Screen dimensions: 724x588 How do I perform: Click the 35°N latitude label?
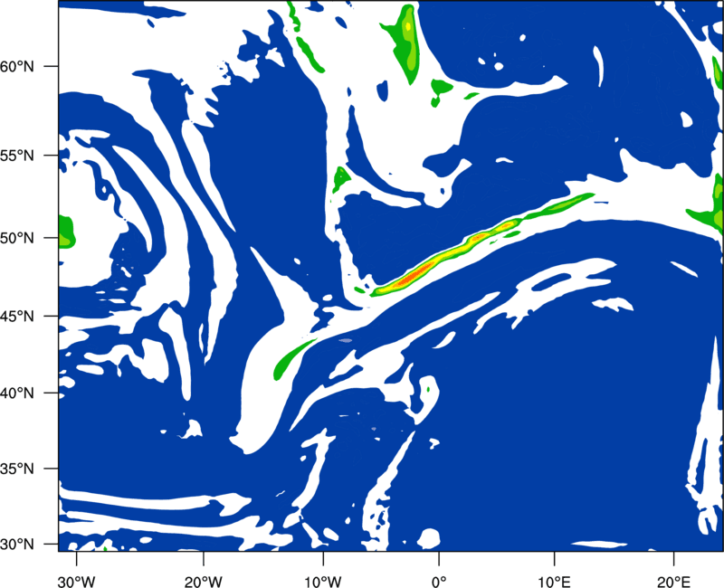17,469
